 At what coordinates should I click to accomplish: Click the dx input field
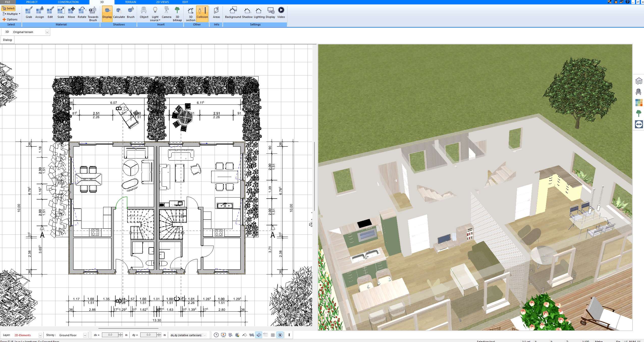click(x=110, y=335)
